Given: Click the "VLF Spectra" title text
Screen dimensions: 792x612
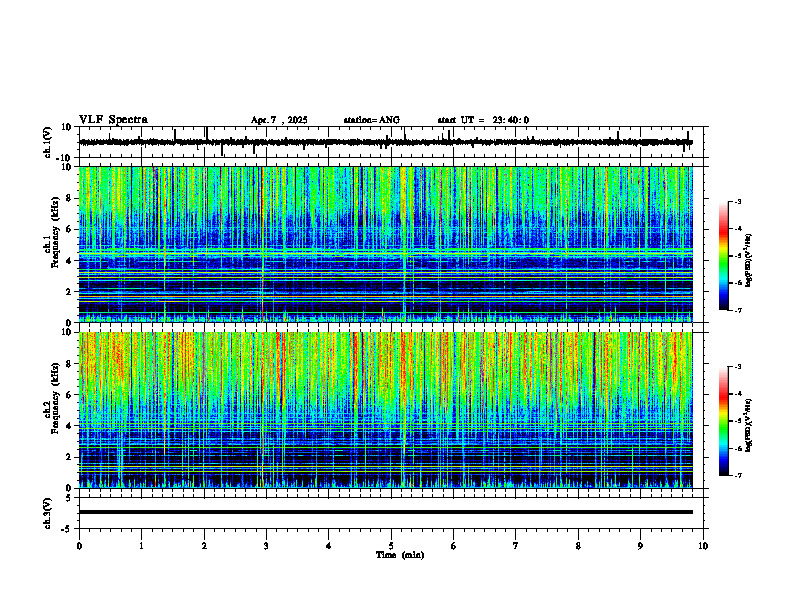Looking at the screenshot, I should (x=113, y=120).
